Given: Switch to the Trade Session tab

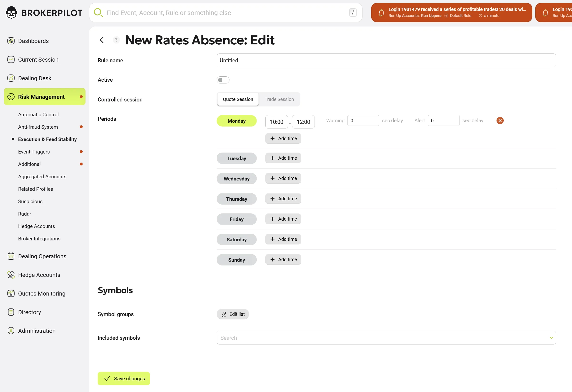Looking at the screenshot, I should (279, 99).
